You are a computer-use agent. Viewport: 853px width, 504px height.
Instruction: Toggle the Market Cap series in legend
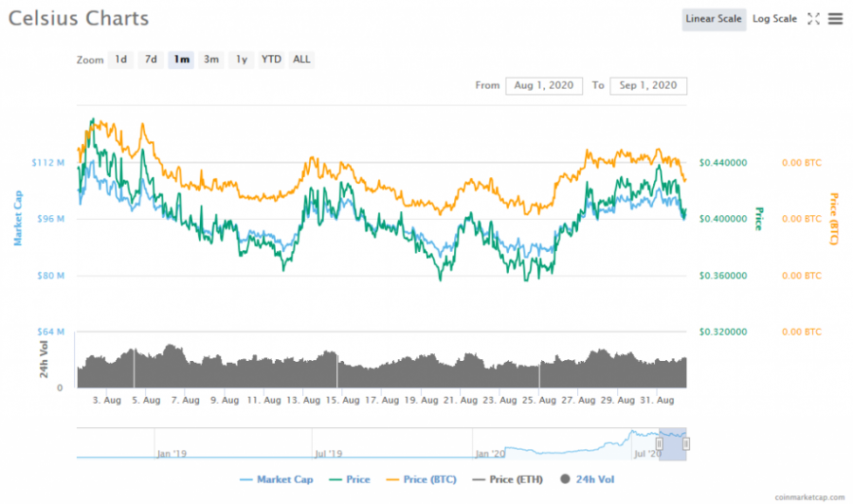(277, 479)
